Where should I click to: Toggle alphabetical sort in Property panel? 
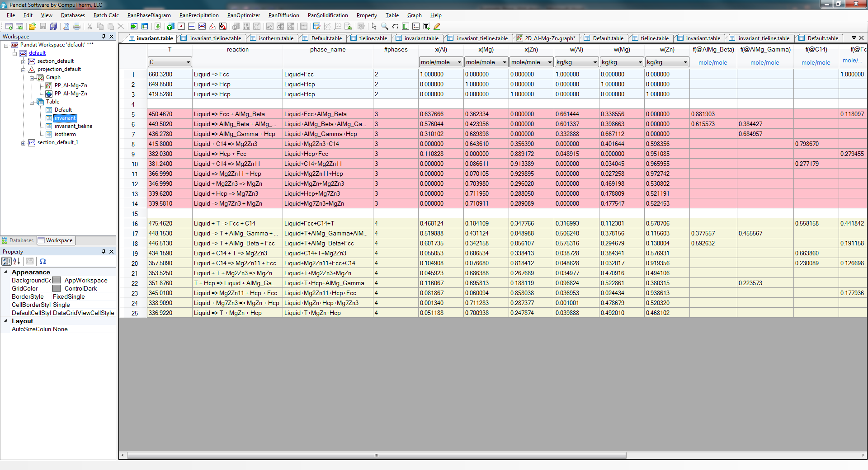[17, 261]
